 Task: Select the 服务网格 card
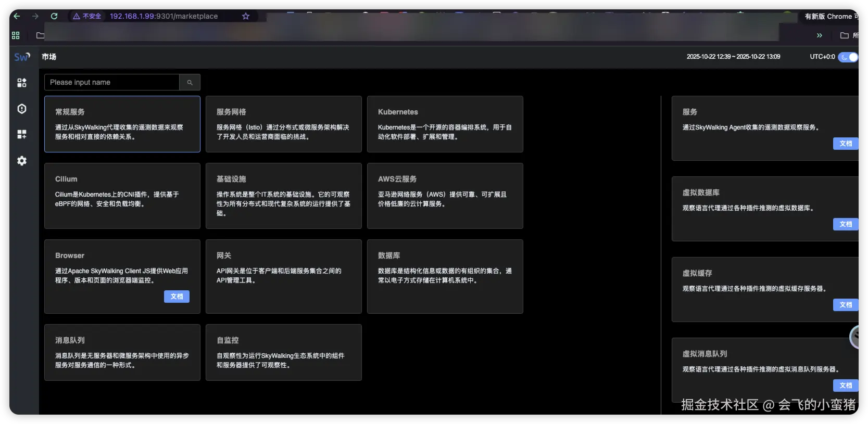284,124
